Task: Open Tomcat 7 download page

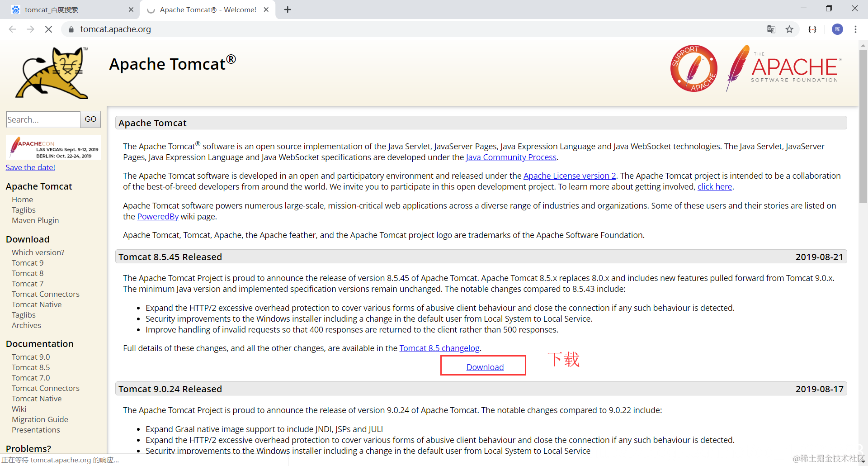Action: (28, 284)
